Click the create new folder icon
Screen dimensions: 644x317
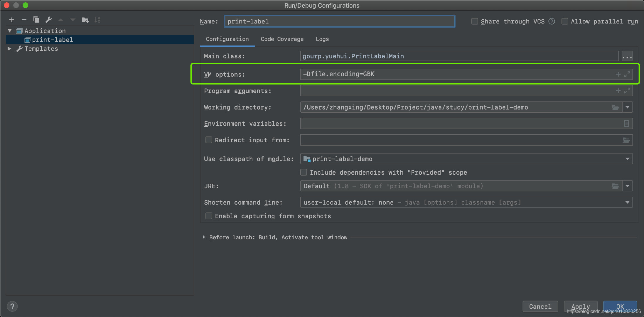[85, 20]
